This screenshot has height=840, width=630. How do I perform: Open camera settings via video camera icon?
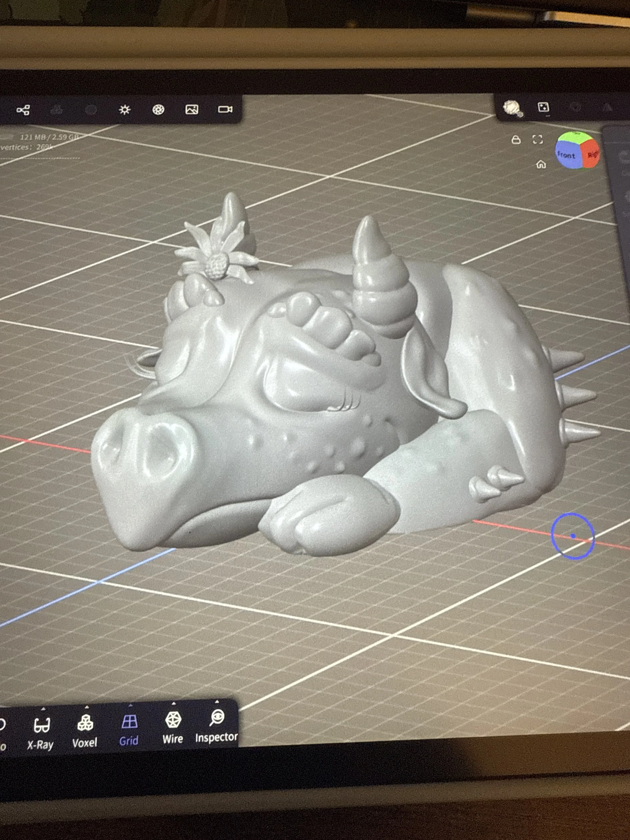click(225, 109)
